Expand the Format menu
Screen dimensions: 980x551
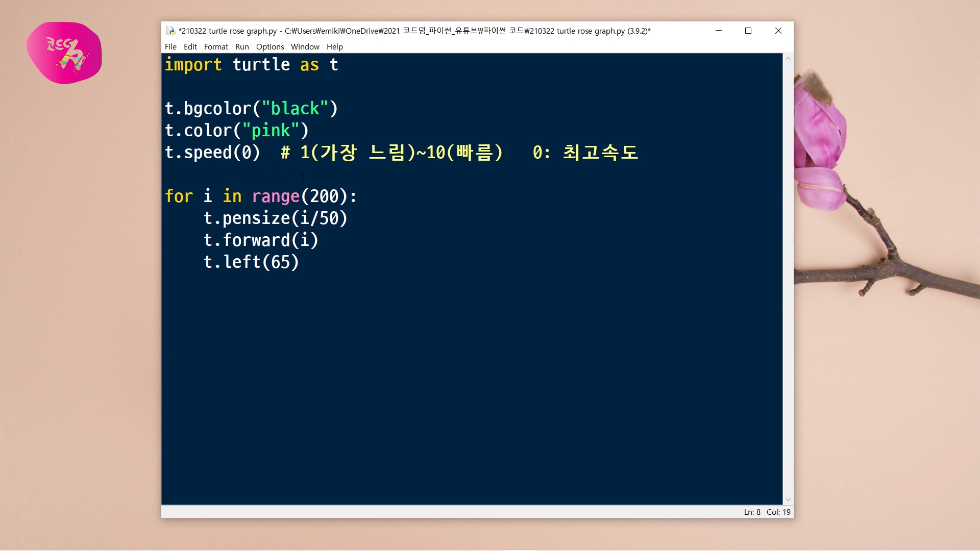[216, 46]
